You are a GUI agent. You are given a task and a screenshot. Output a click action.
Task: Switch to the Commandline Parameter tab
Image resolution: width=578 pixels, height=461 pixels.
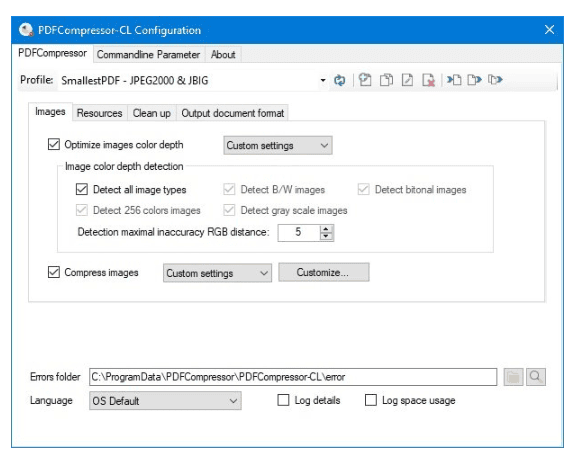tap(148, 55)
